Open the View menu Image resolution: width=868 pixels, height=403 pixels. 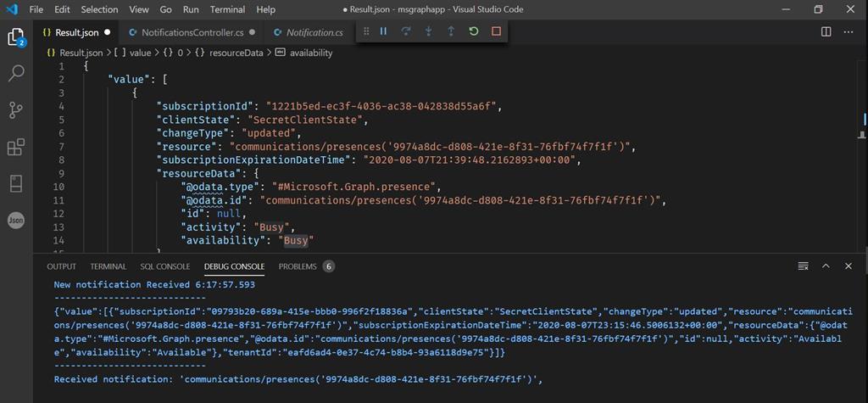pos(139,9)
